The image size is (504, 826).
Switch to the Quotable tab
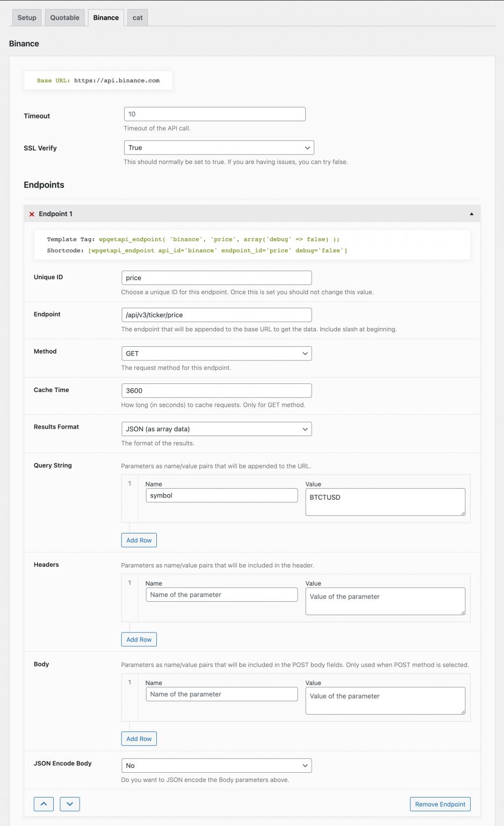point(64,17)
